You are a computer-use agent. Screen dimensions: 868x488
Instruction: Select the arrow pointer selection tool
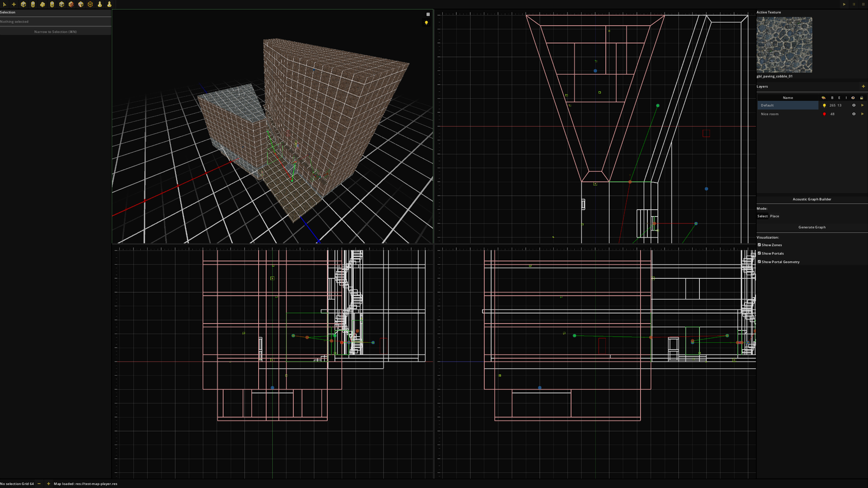[x=4, y=4]
